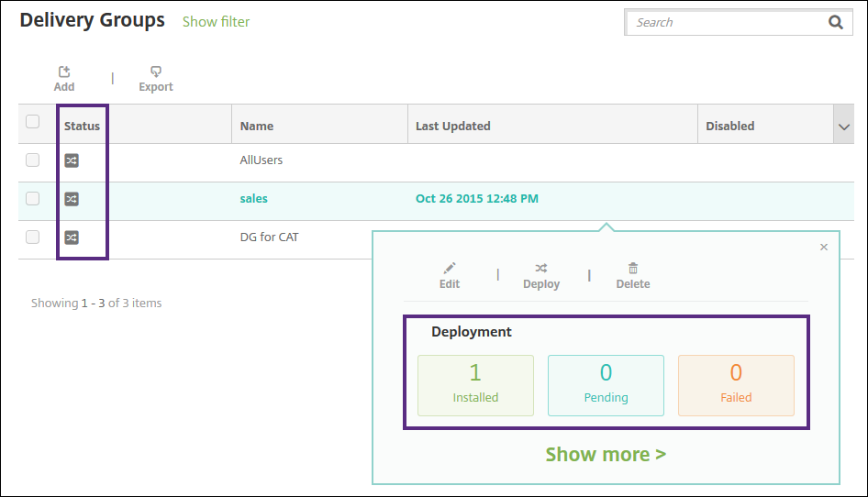This screenshot has height=497, width=868.
Task: Click Show more in the popup
Action: 606,455
